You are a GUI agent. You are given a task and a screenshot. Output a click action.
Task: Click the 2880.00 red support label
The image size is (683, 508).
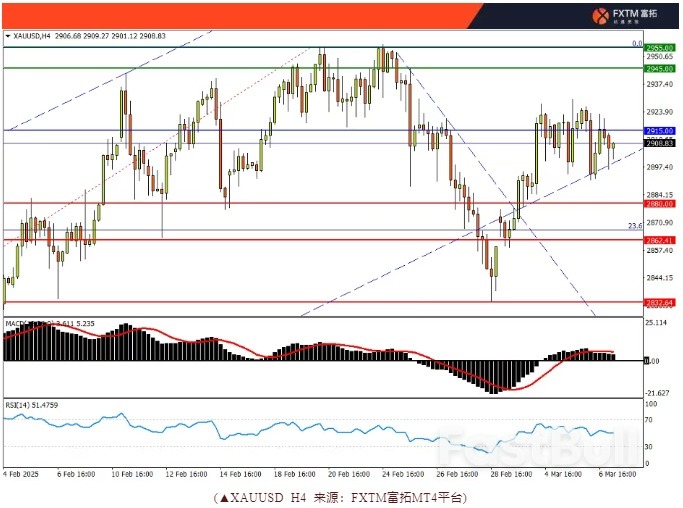pos(656,203)
